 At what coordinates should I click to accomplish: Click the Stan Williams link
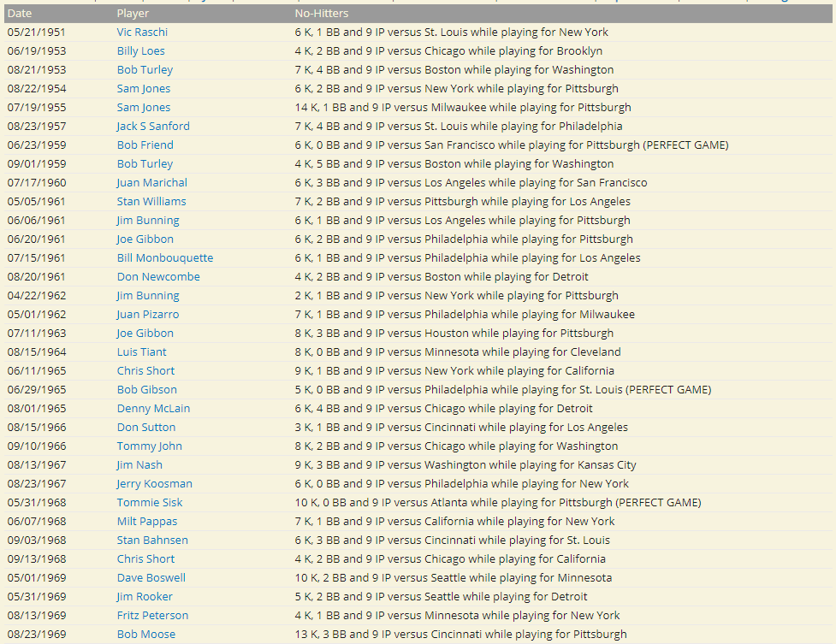(x=151, y=201)
